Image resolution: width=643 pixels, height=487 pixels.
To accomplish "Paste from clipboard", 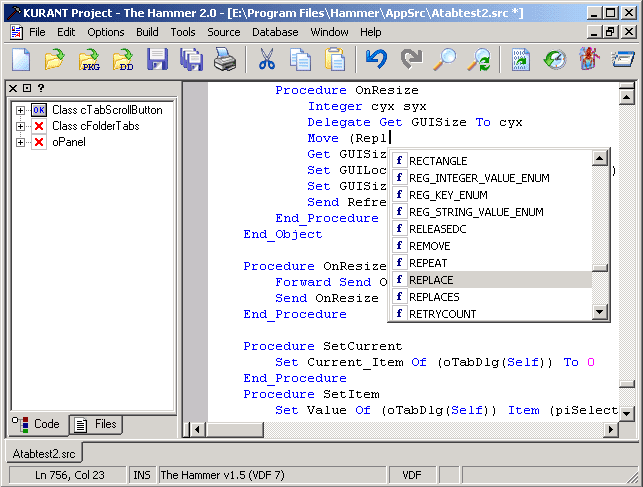I will 335,60.
